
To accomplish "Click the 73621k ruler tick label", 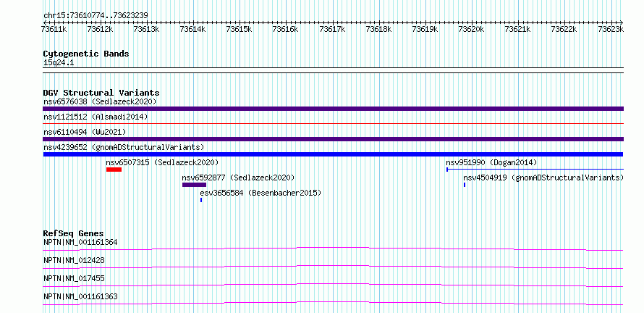I will (x=518, y=29).
